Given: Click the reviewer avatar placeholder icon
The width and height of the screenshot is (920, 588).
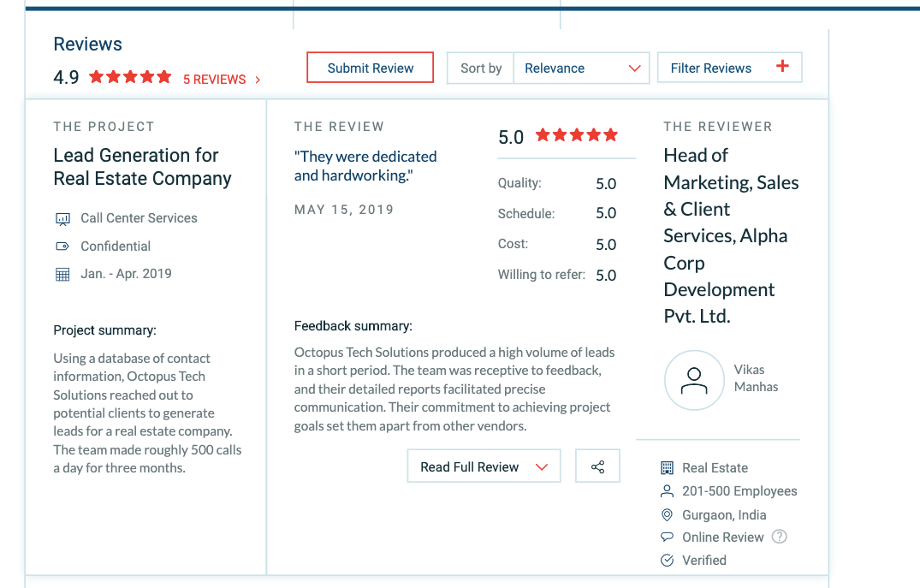Looking at the screenshot, I should pos(694,380).
